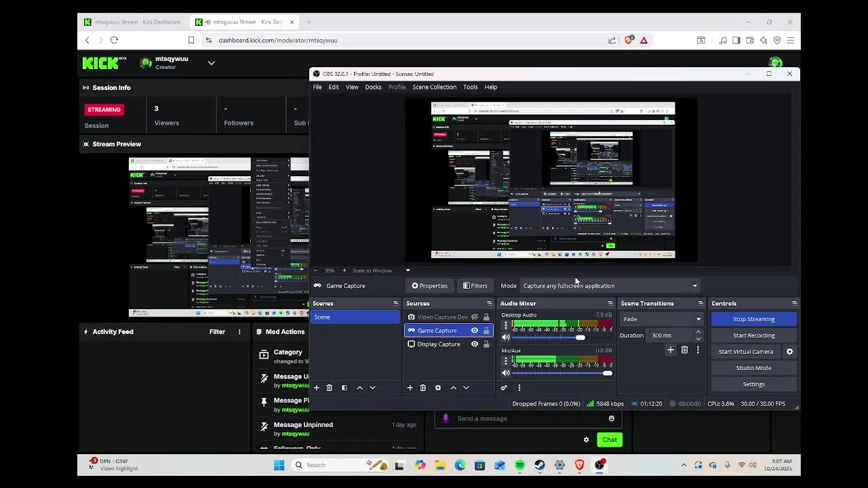
Task: Click Start Recording button
Action: [x=753, y=335]
